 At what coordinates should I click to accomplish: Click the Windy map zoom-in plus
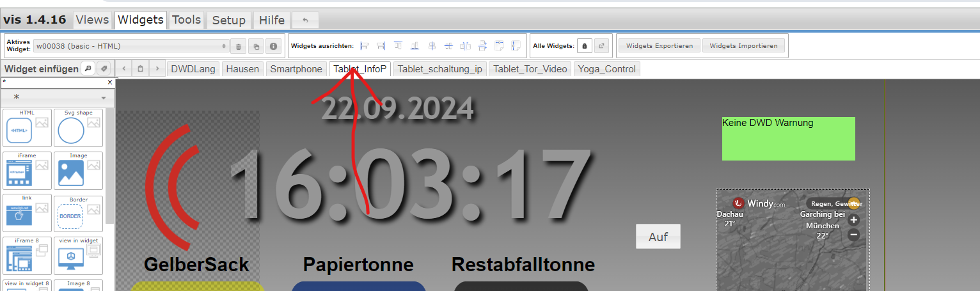pyautogui.click(x=853, y=220)
